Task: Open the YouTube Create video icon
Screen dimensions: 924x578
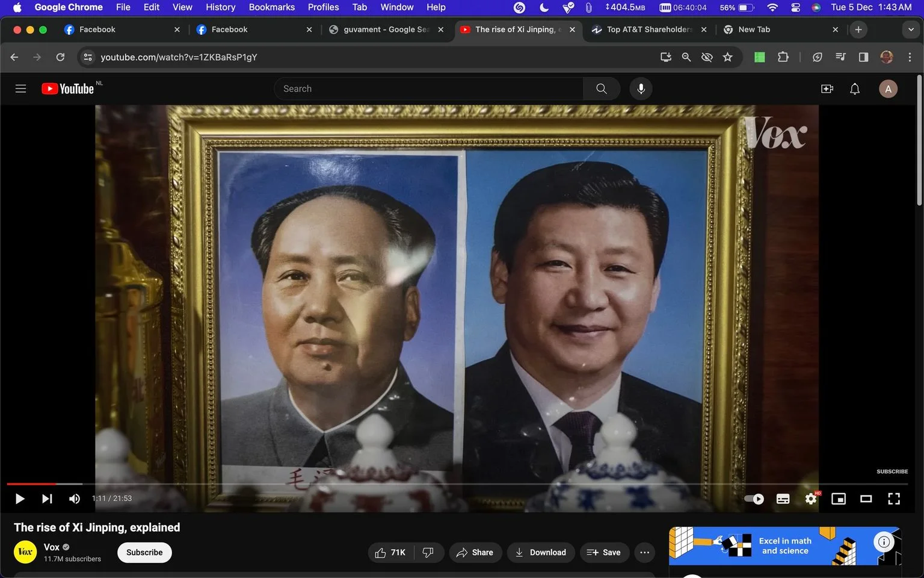Action: (827, 89)
